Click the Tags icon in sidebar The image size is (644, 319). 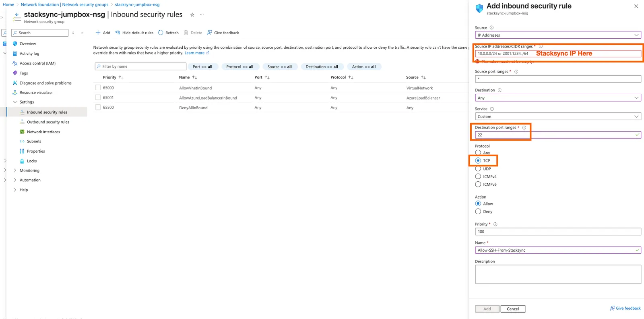[x=15, y=73]
